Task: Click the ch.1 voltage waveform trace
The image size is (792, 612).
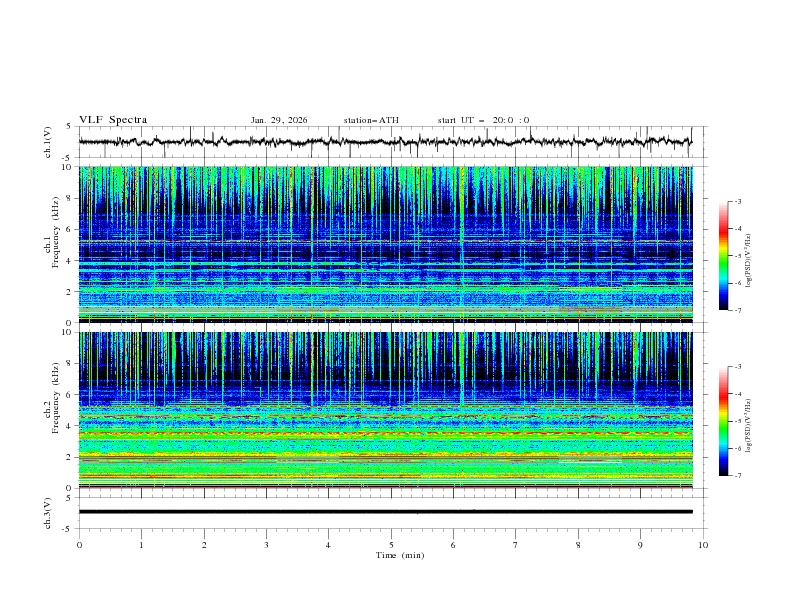Action: [385, 142]
